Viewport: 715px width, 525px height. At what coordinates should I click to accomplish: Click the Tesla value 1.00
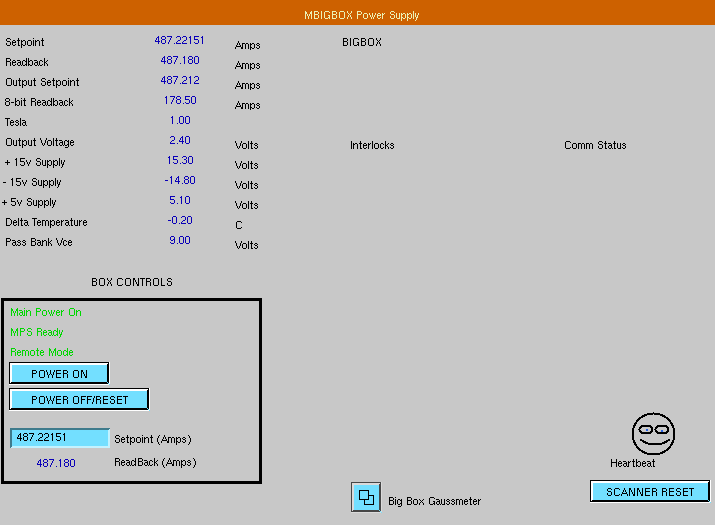[x=180, y=120]
